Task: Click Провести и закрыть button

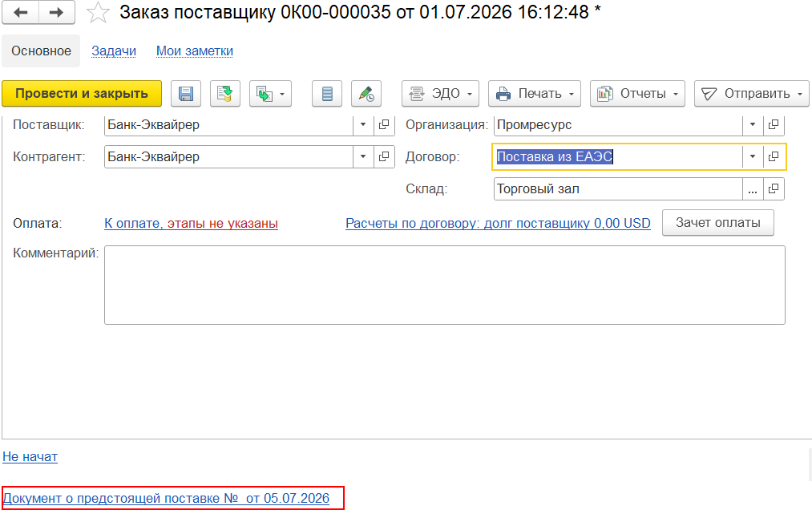Action: (x=82, y=94)
